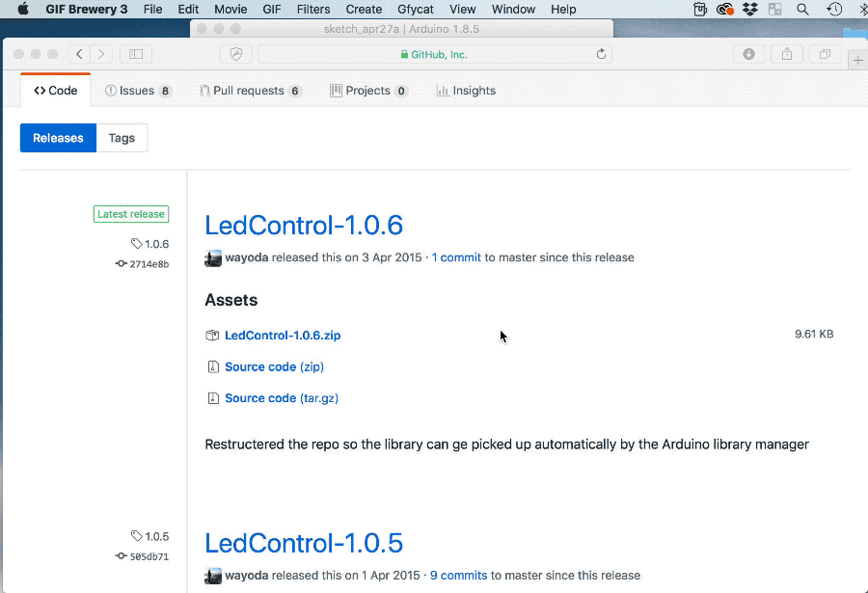Click Safari forward navigation arrow
Screen dimensions: 868x593
101,55
